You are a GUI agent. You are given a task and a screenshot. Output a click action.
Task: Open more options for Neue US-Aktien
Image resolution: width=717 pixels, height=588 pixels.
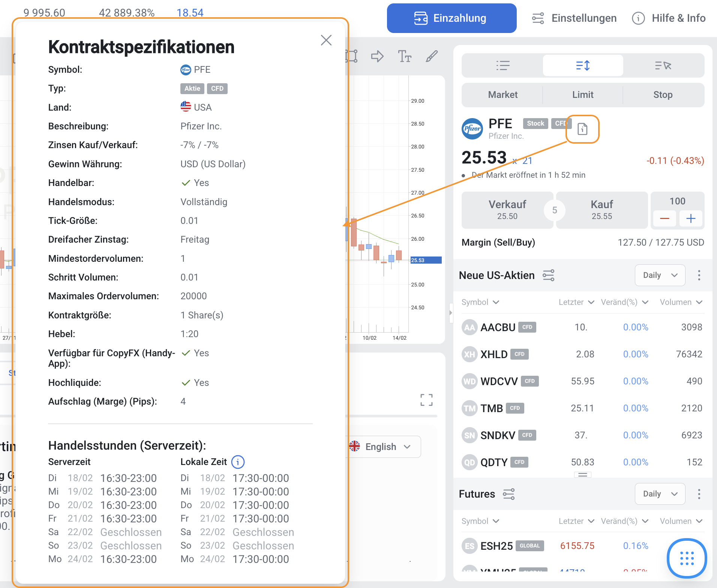coord(699,275)
